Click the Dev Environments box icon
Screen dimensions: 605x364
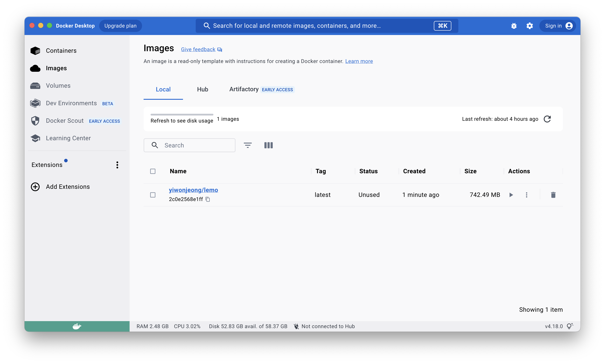35,103
